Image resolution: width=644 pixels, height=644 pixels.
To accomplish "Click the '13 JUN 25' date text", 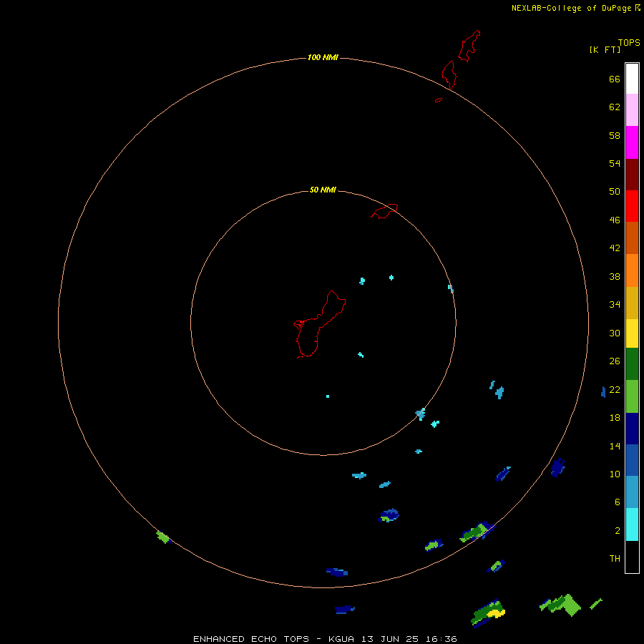I will pos(390,639).
